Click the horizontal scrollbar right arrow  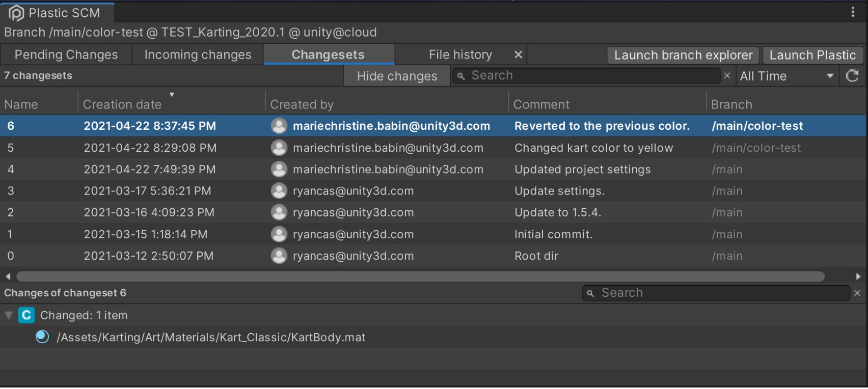[x=858, y=276]
